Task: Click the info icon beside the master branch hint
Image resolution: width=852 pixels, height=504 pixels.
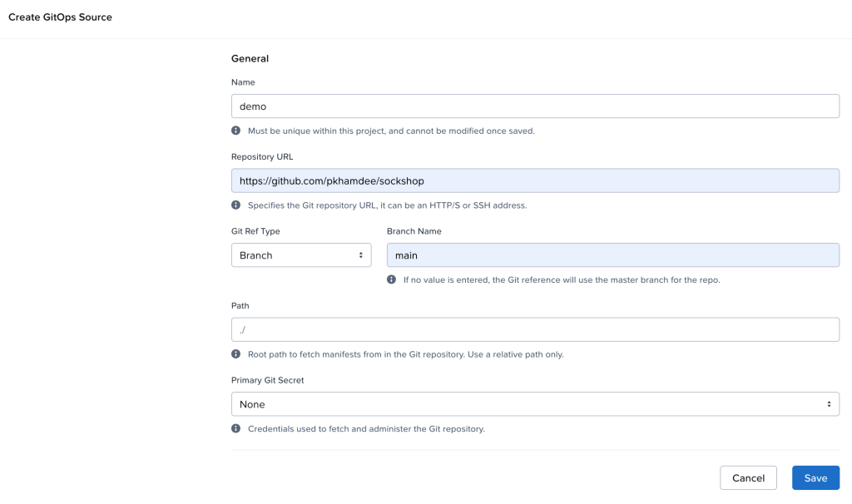Action: 392,280
